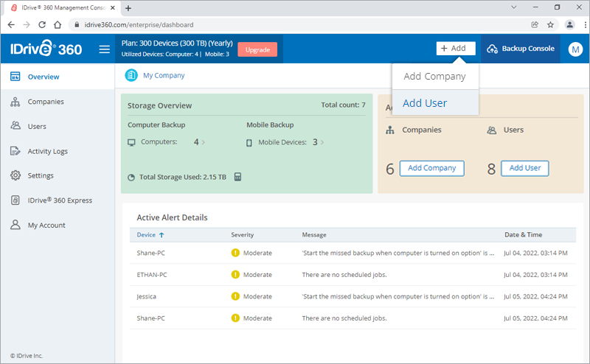
Task: Toggle the hamburger sidebar menu
Action: coord(104,49)
